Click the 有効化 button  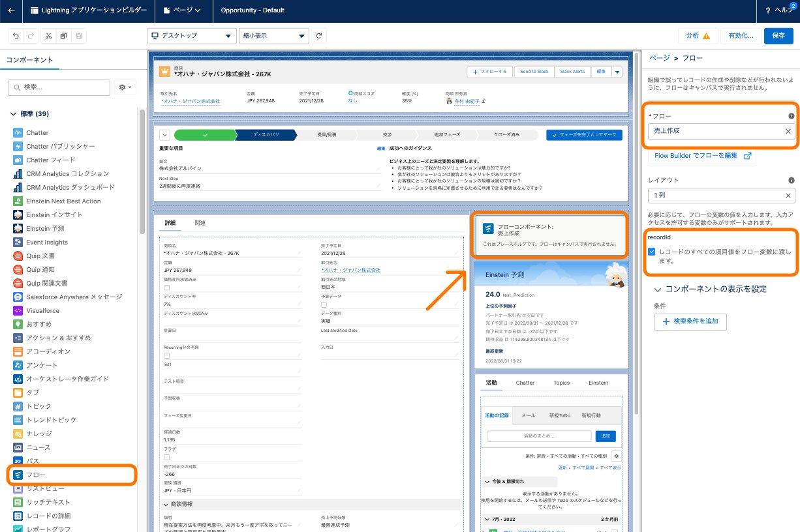click(741, 36)
